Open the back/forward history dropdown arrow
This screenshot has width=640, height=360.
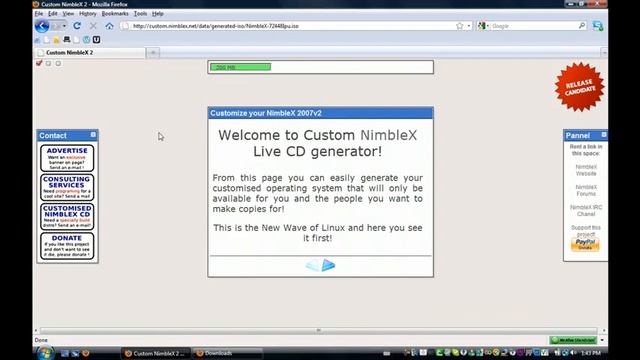click(x=64, y=26)
